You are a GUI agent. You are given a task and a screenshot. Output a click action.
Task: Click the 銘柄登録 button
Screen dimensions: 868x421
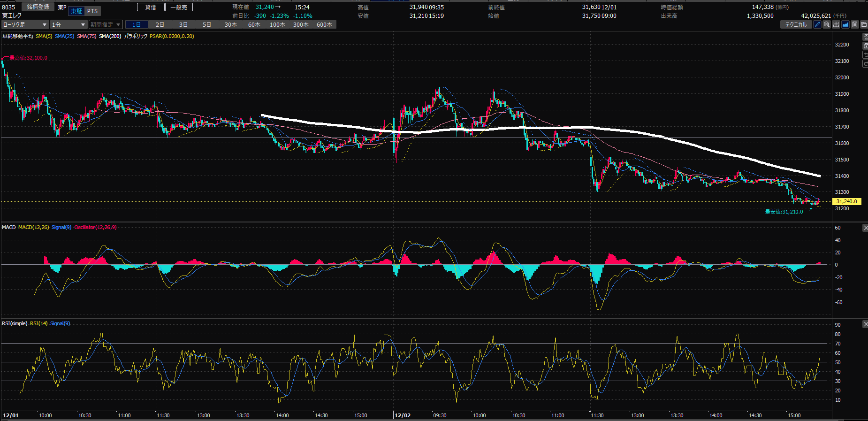[x=38, y=7]
